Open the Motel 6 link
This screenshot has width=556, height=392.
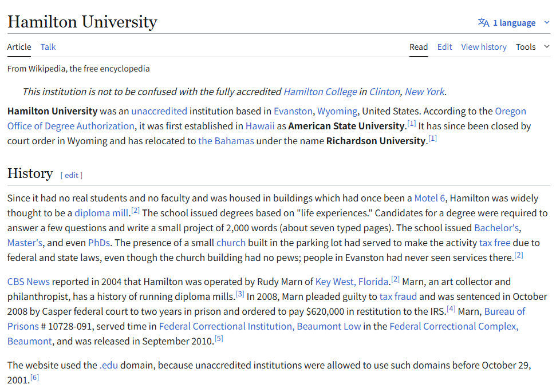tap(429, 198)
